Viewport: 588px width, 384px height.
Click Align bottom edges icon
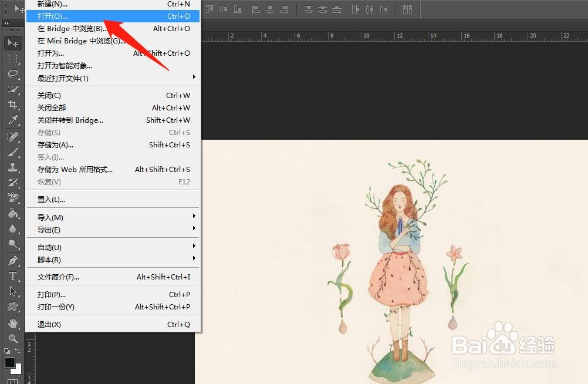pos(238,9)
